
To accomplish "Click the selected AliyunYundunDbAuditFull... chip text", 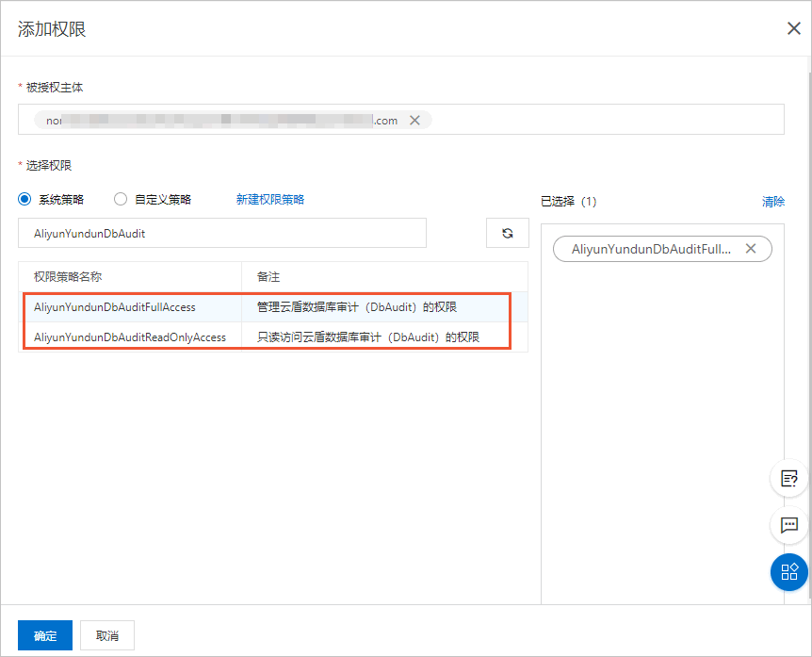I will (x=651, y=249).
